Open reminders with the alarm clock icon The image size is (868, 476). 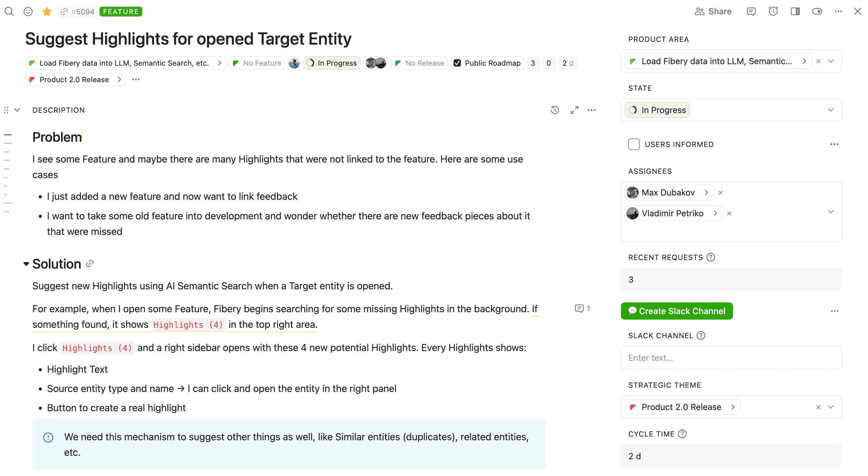[773, 11]
